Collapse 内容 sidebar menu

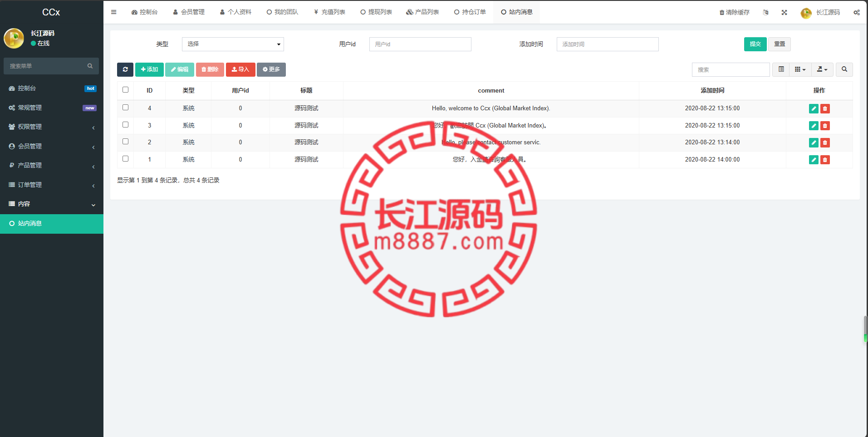pyautogui.click(x=52, y=204)
